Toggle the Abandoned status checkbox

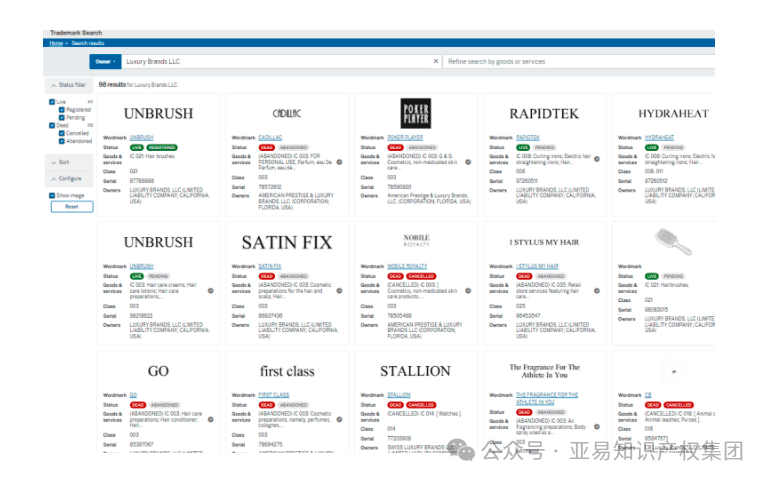point(62,141)
